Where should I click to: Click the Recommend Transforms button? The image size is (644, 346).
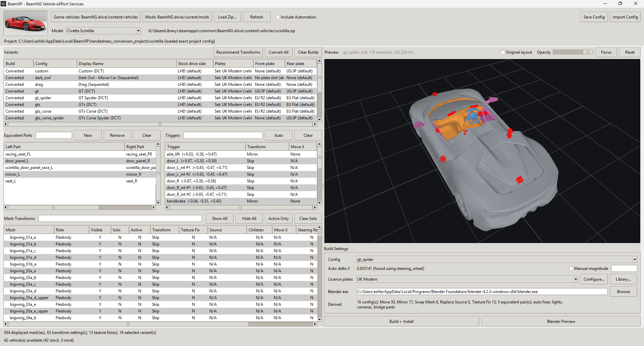(238, 52)
